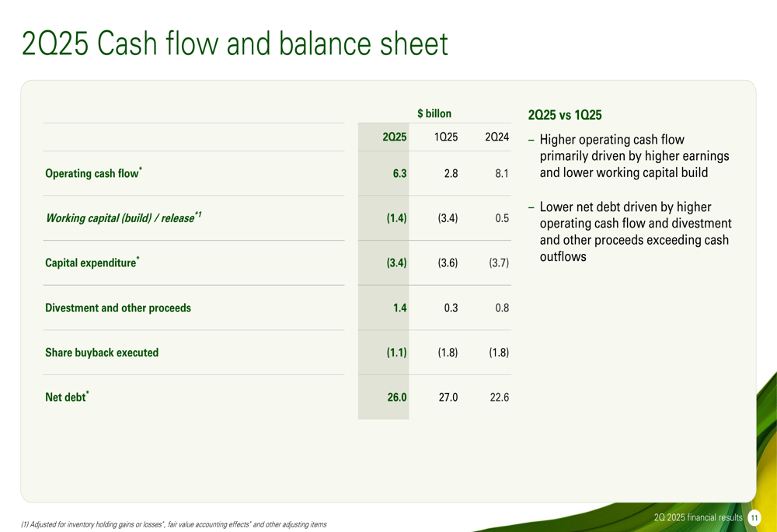
Task: Click Working capital 1Q25 value (3.4)
Action: click(x=448, y=218)
